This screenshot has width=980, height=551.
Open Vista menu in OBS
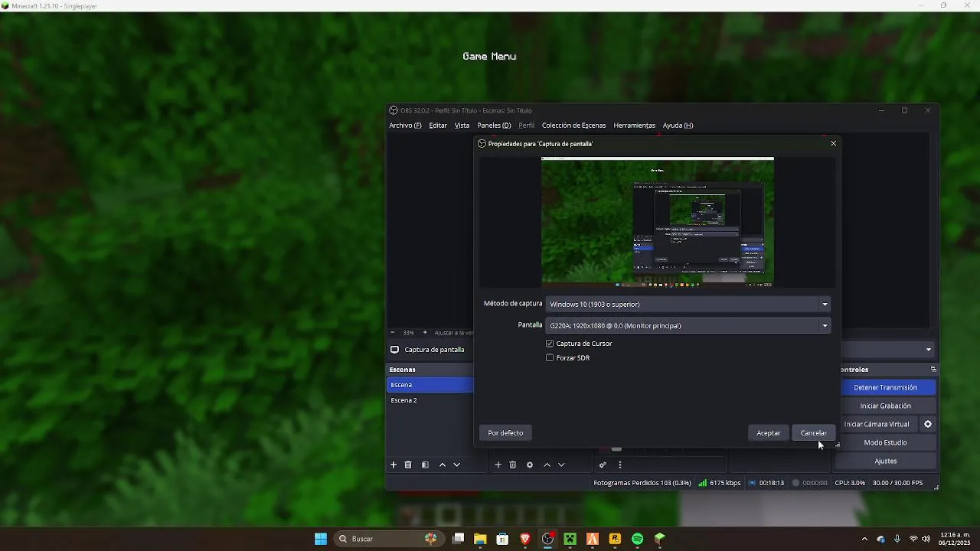pyautogui.click(x=462, y=126)
